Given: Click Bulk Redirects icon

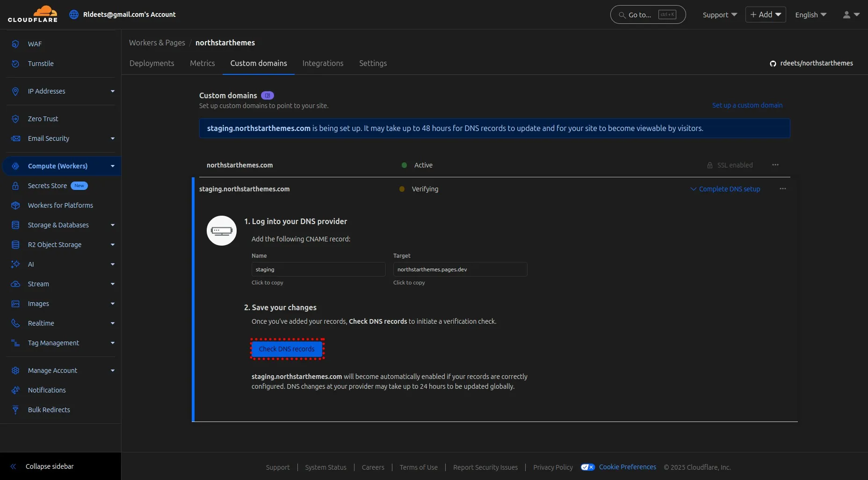Looking at the screenshot, I should [x=15, y=410].
